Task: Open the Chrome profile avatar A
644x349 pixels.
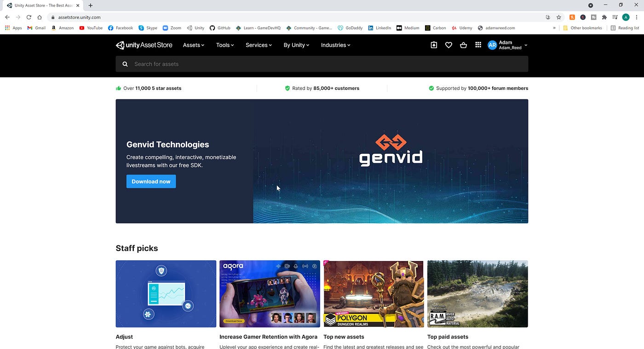Action: click(626, 17)
